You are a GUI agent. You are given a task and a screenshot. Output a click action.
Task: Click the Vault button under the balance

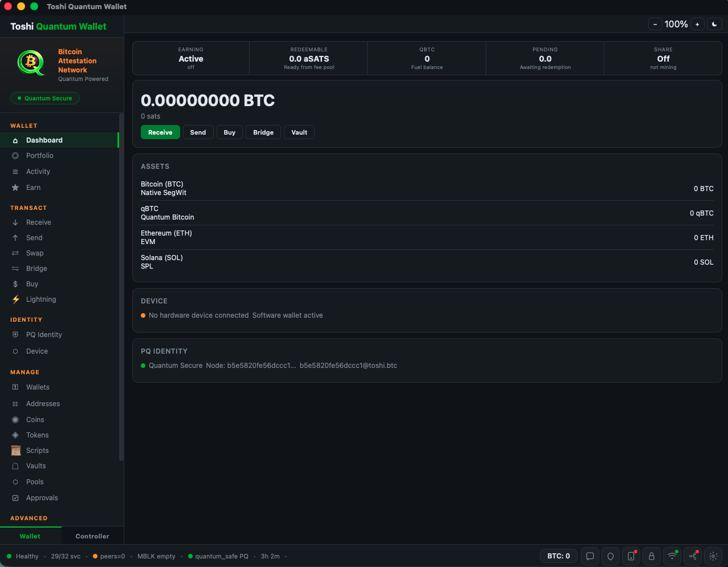(299, 132)
